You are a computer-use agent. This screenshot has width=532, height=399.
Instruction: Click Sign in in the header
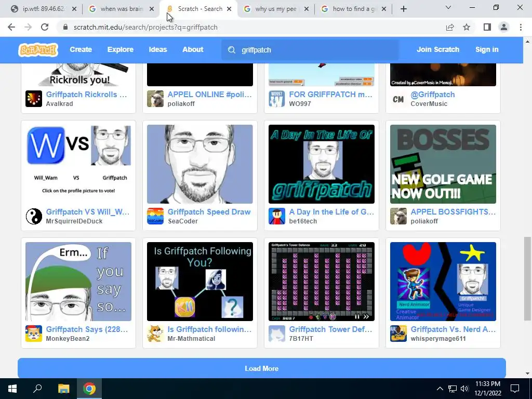[x=487, y=49]
